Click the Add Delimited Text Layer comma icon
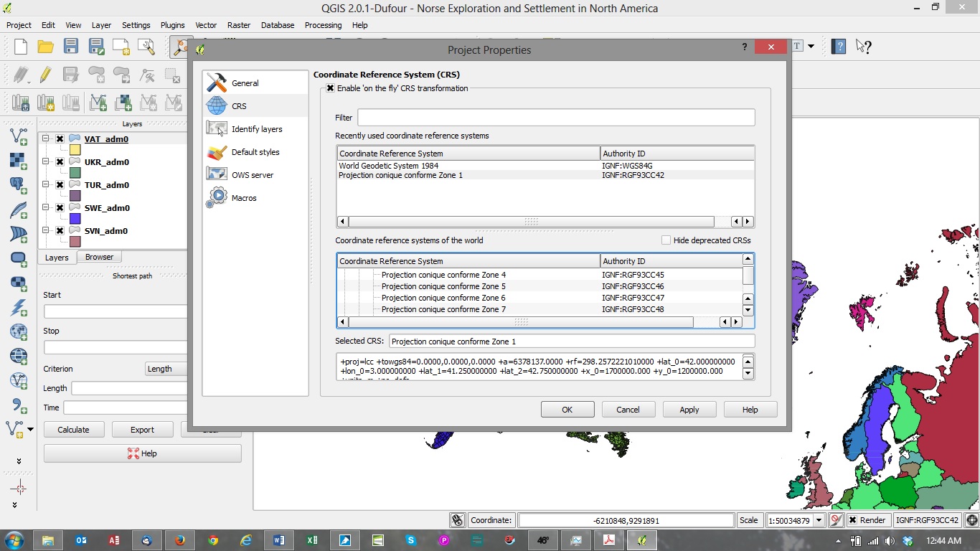This screenshot has height=551, width=980. click(19, 405)
